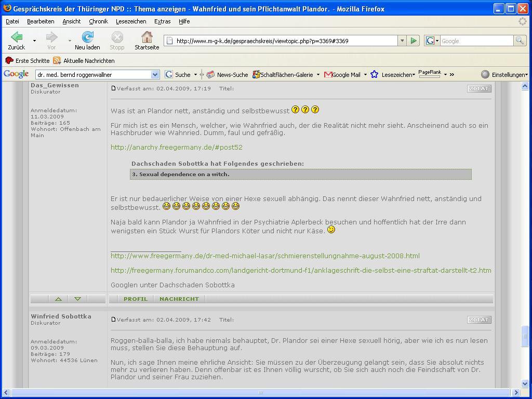Reload page with Neu laden icon

[x=87, y=37]
